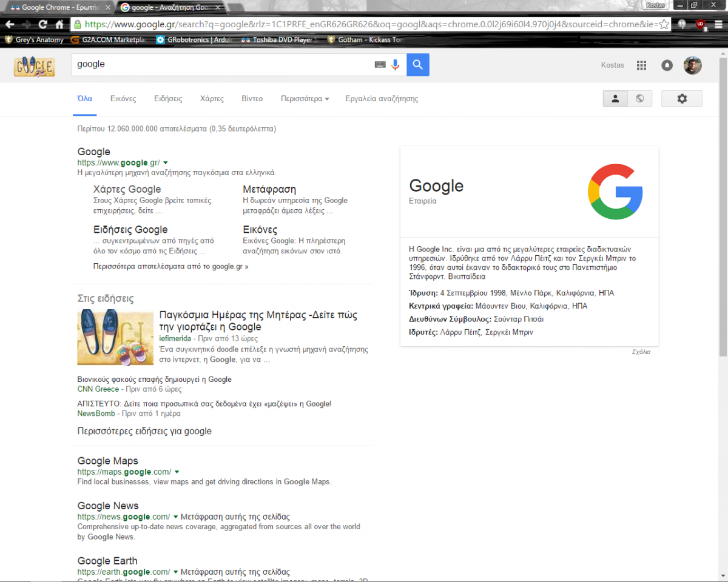Open the Χάρτες Google sitelink
This screenshot has height=582, width=728.
(x=127, y=189)
